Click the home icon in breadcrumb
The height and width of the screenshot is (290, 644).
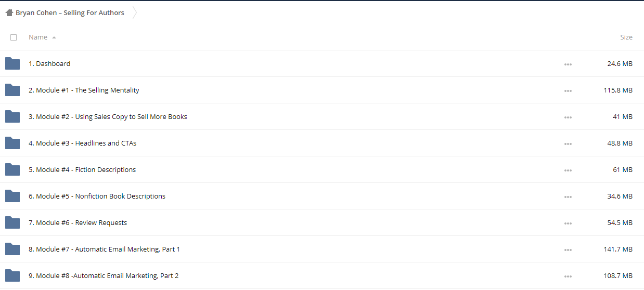click(9, 12)
